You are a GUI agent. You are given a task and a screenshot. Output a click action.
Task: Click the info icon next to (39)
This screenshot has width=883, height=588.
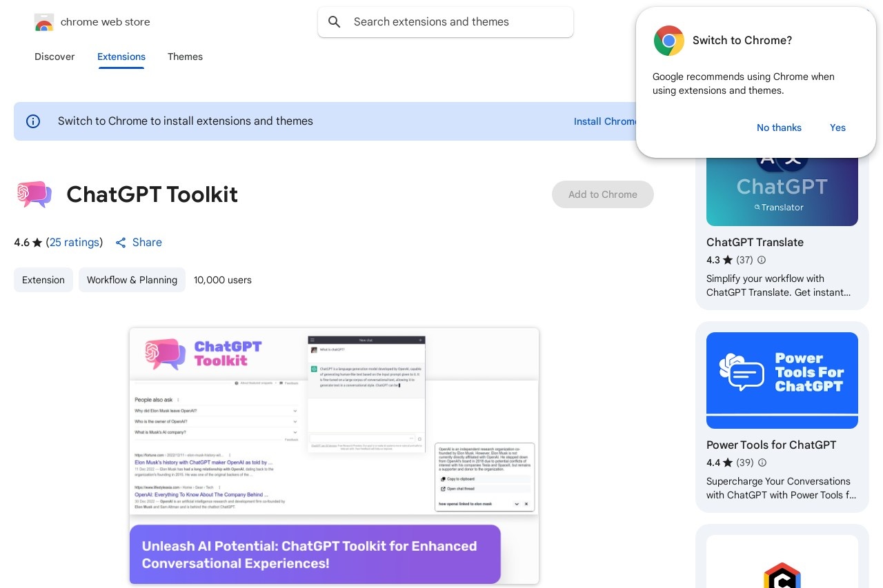tap(762, 463)
